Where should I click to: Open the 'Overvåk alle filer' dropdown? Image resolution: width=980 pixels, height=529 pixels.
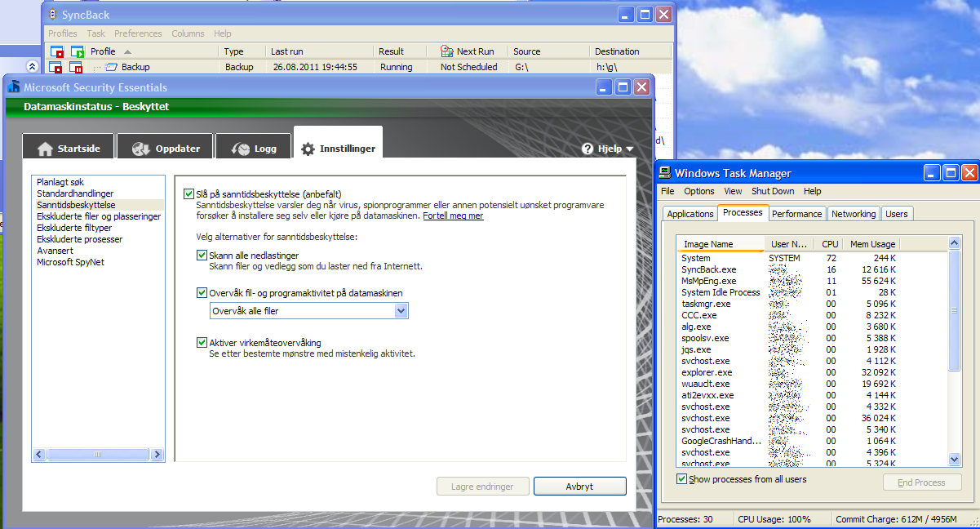tap(400, 311)
